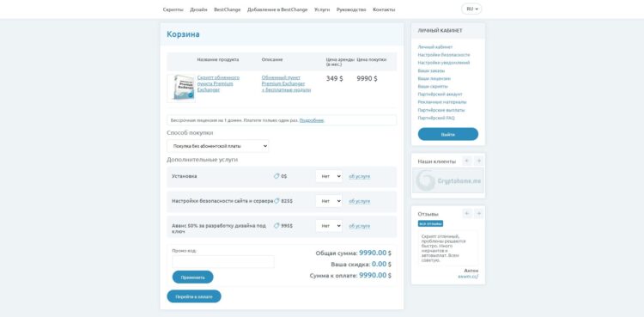Click the Cryptohome.me client banner
The height and width of the screenshot is (317, 644).
(448, 180)
